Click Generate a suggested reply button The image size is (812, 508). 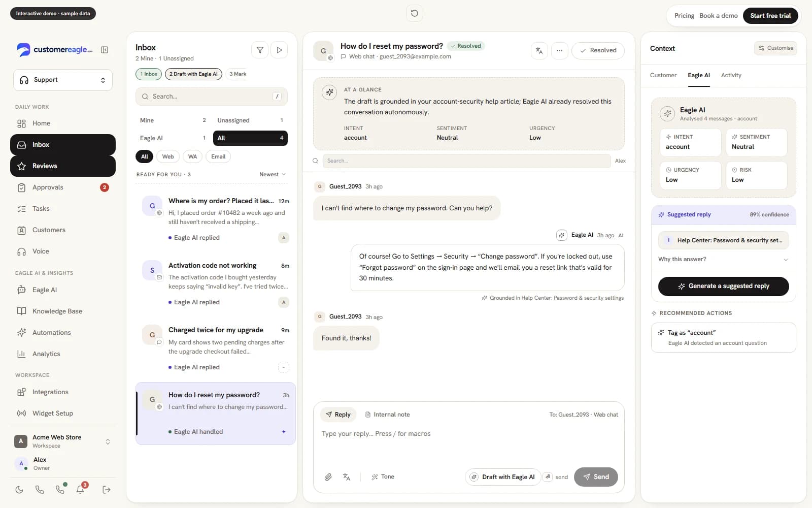coord(723,287)
